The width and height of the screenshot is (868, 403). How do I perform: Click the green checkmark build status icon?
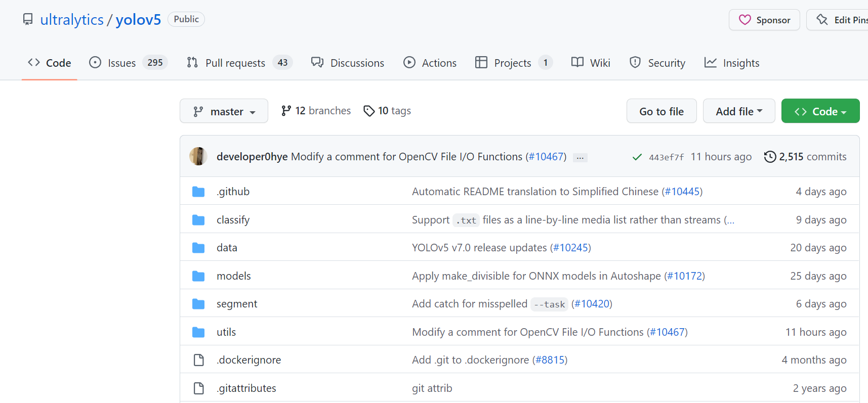pos(637,157)
